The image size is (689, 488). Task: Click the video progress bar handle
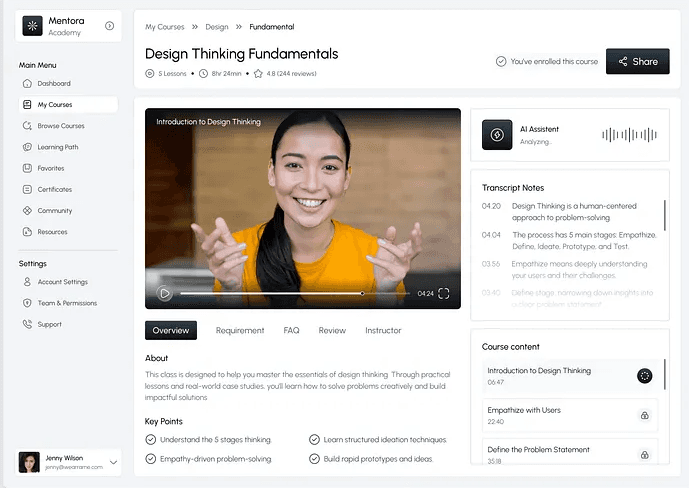tap(363, 293)
